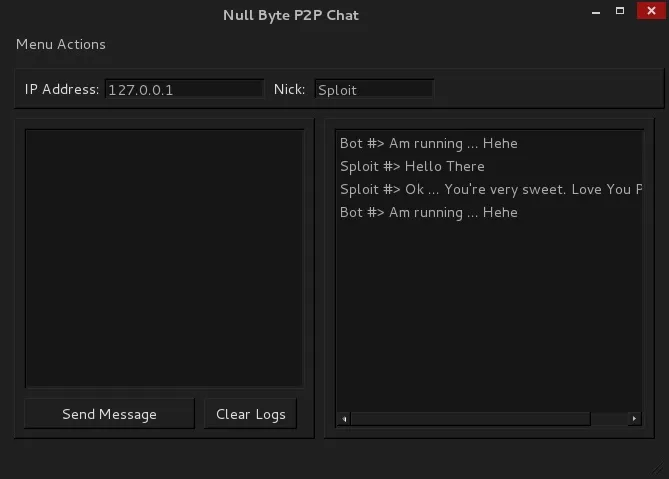Select the 'Sploit #> Hello There' log line
Viewport: 669px width, 479px height.
click(412, 166)
